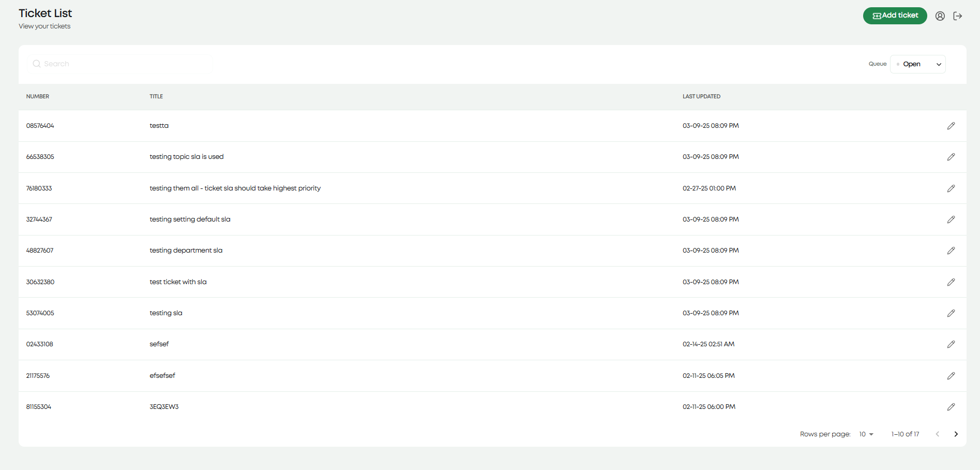980x470 pixels.
Task: Open ticket titled 'testing sla'
Action: pos(165,313)
